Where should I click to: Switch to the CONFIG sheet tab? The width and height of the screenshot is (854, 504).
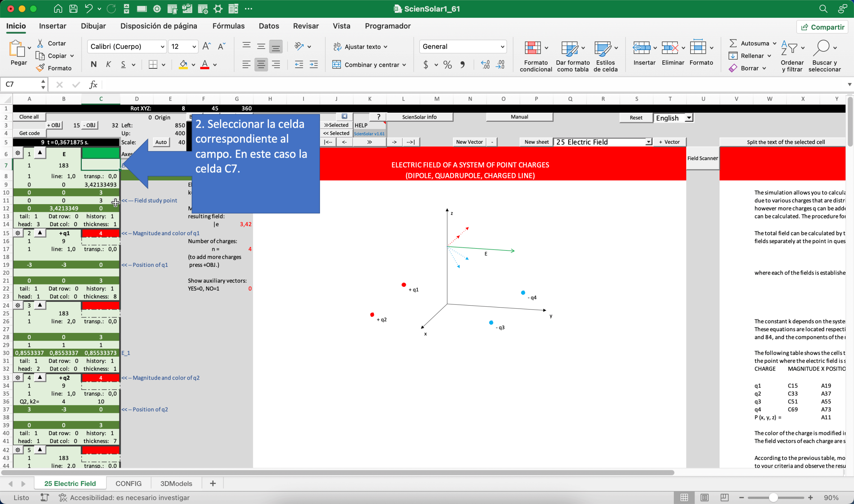pyautogui.click(x=128, y=483)
